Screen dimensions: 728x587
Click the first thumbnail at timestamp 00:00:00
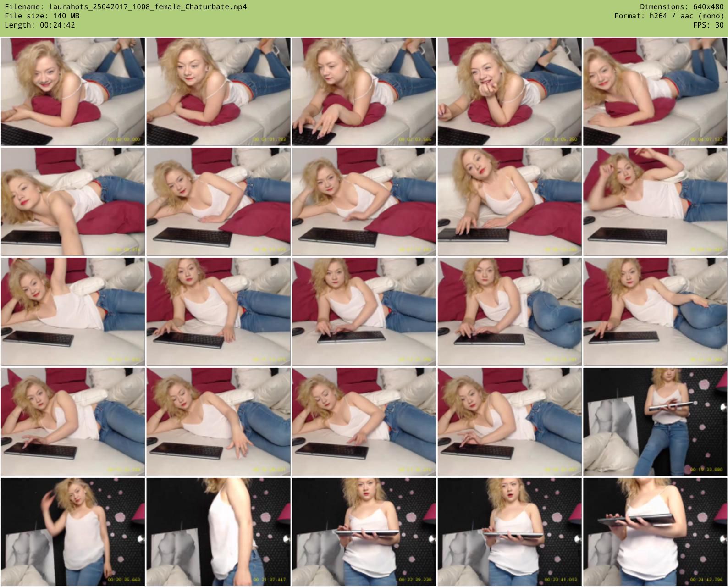73,92
